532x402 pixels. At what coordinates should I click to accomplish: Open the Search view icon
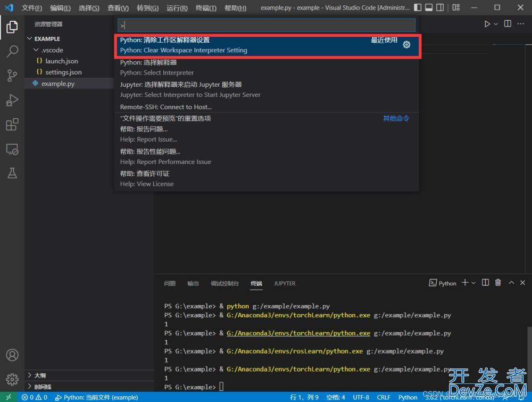12,51
